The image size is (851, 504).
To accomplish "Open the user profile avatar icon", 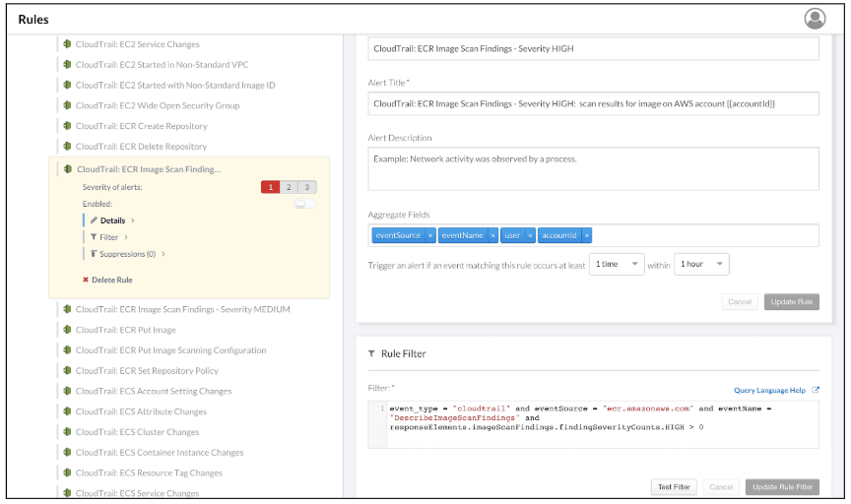I will click(815, 19).
